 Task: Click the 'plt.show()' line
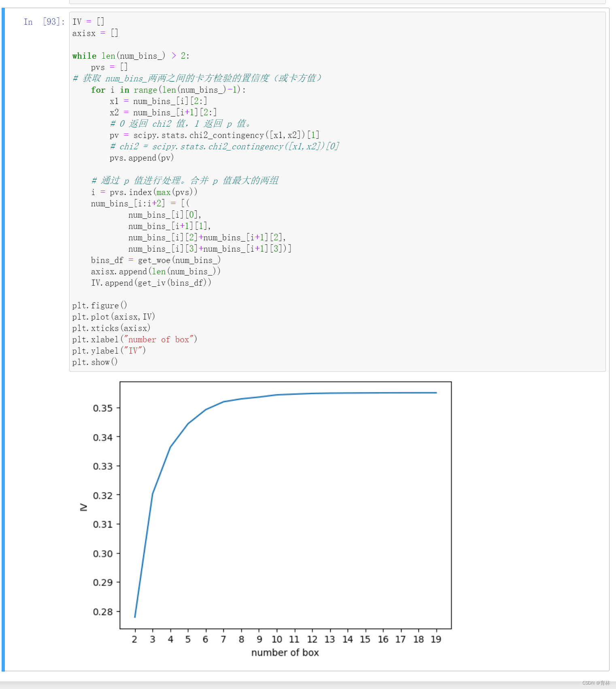(95, 362)
